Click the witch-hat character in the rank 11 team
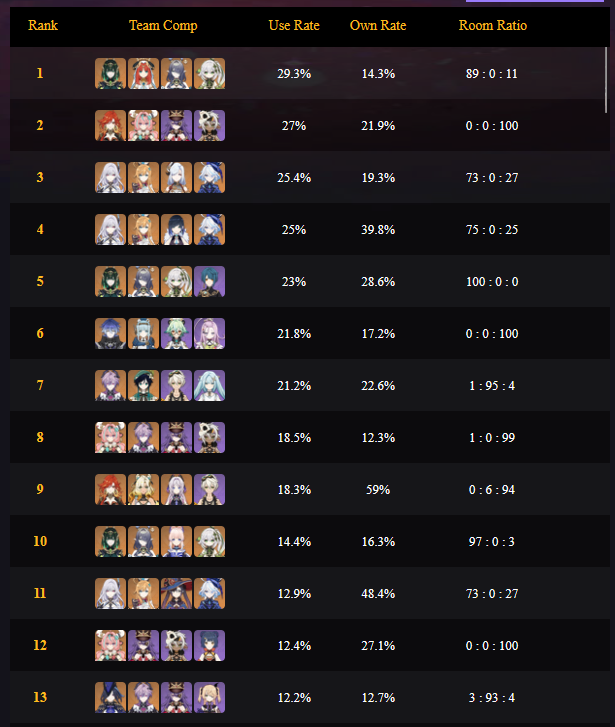615x727 pixels. 176,593
